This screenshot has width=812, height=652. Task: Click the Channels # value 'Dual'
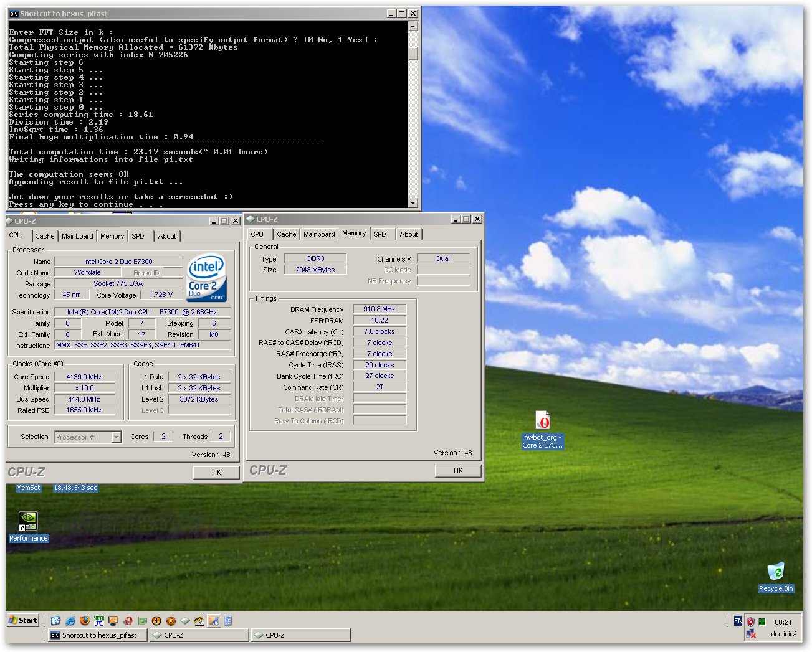coord(443,258)
